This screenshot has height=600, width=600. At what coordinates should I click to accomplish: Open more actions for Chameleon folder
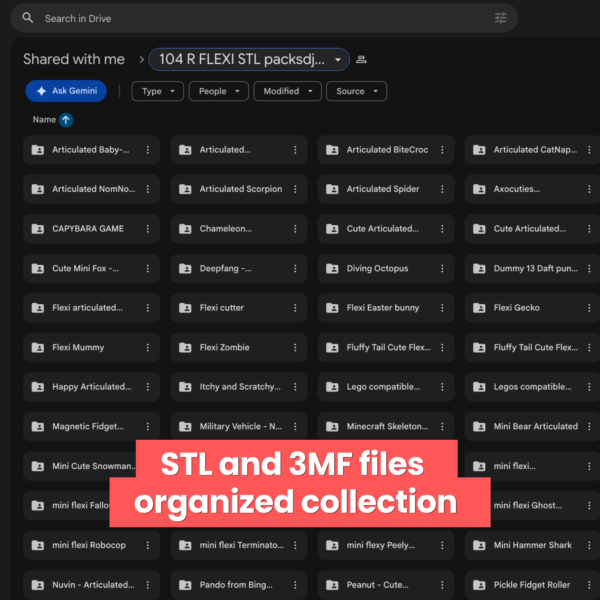295,229
